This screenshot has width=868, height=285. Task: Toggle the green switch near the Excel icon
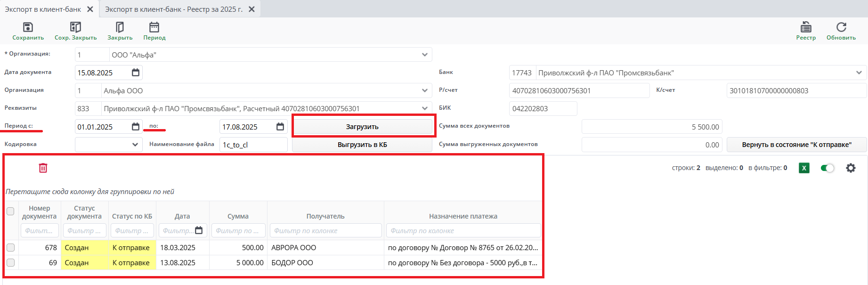[x=827, y=168]
